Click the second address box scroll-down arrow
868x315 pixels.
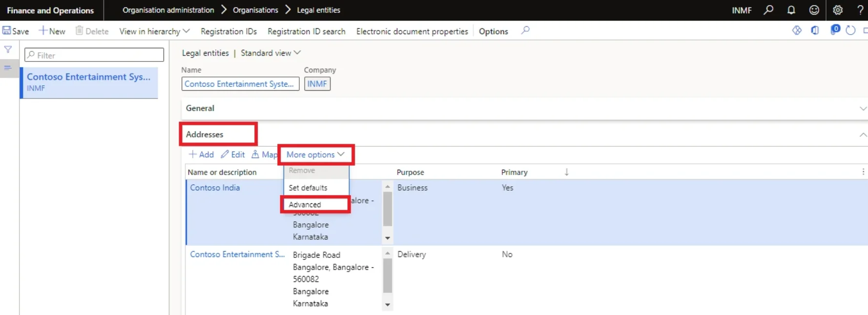pyautogui.click(x=388, y=305)
